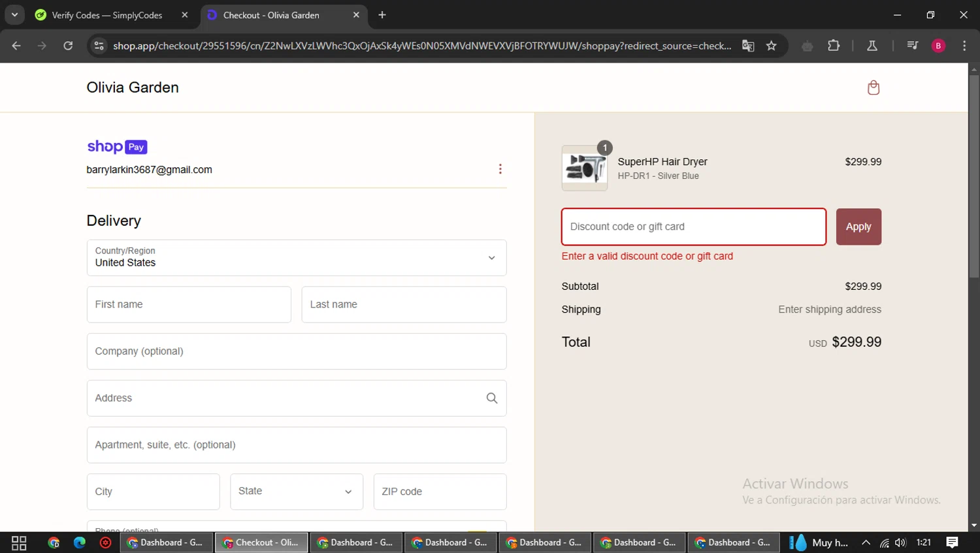Click the ZIP code field

coord(440,492)
